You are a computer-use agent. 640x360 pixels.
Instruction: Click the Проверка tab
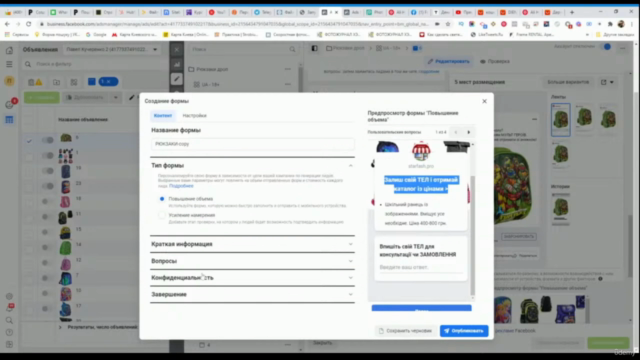[495, 62]
